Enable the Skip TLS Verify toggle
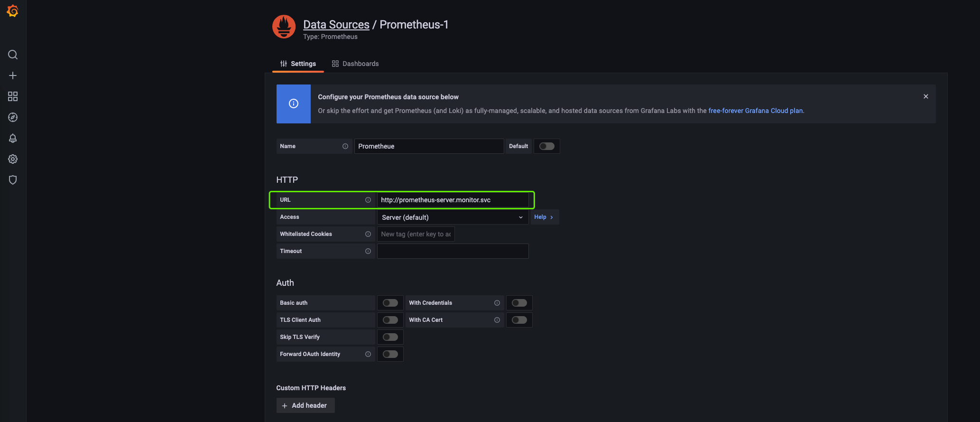The width and height of the screenshot is (980, 422). click(390, 337)
